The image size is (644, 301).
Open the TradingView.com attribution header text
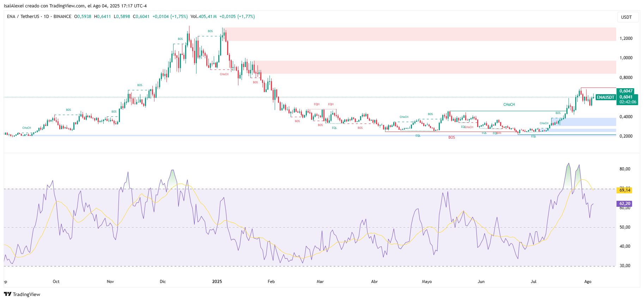[x=67, y=6]
